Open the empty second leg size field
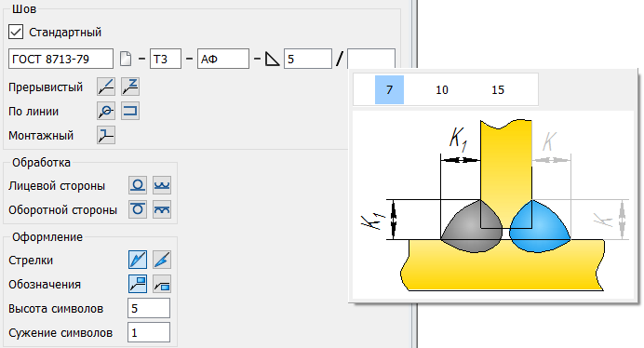644x348 pixels. point(371,59)
